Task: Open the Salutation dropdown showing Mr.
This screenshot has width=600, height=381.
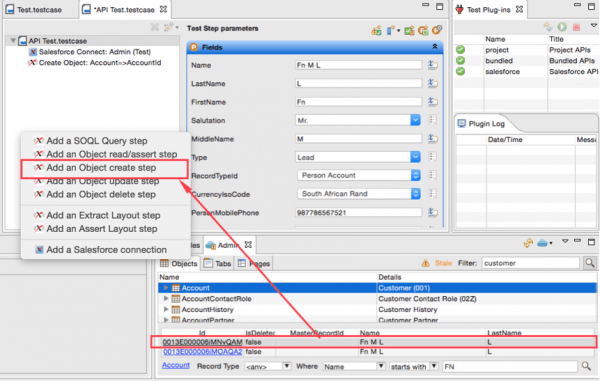Action: (415, 120)
